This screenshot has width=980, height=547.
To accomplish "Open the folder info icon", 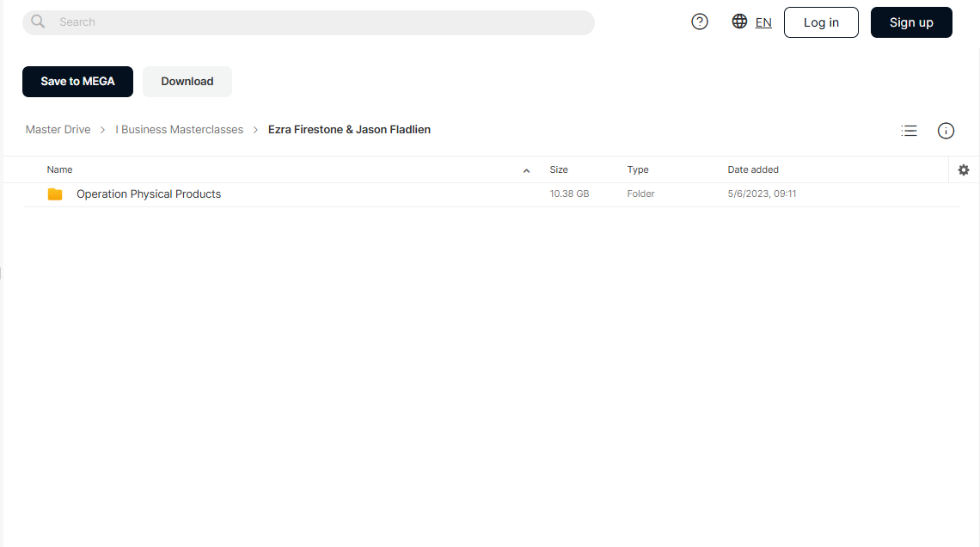I will click(x=946, y=131).
